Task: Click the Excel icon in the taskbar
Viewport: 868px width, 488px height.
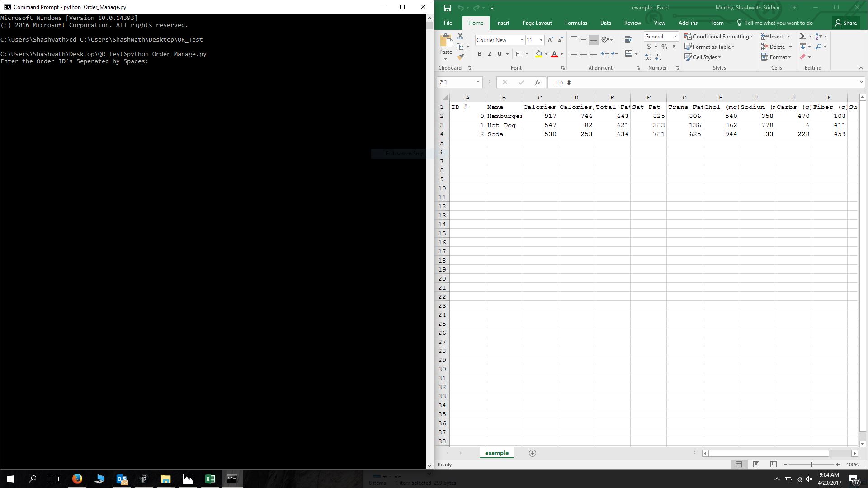Action: click(x=210, y=479)
